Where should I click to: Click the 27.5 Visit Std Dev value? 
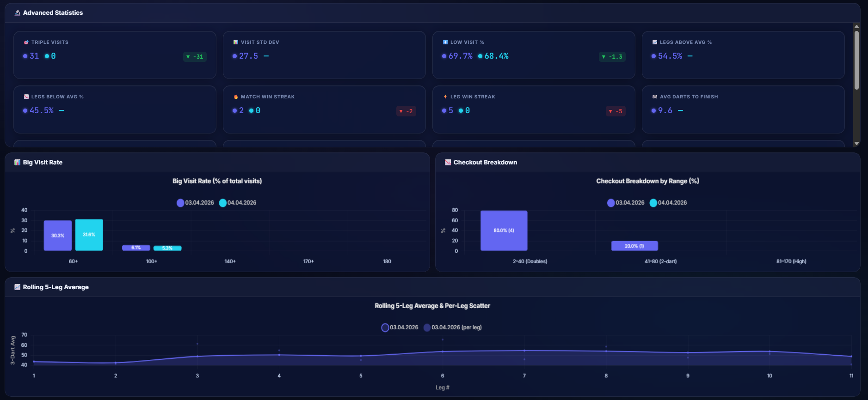248,56
